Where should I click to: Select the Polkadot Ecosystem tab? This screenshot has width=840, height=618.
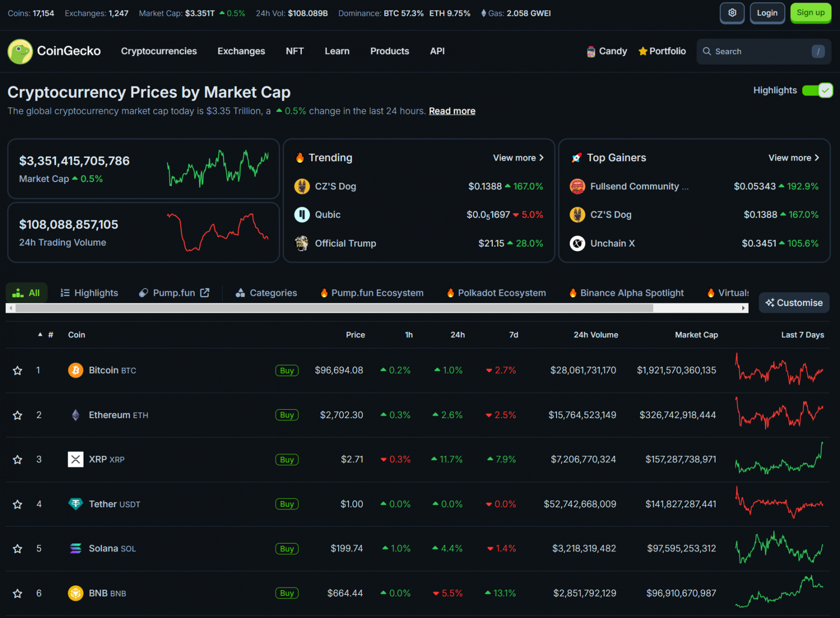tap(496, 293)
